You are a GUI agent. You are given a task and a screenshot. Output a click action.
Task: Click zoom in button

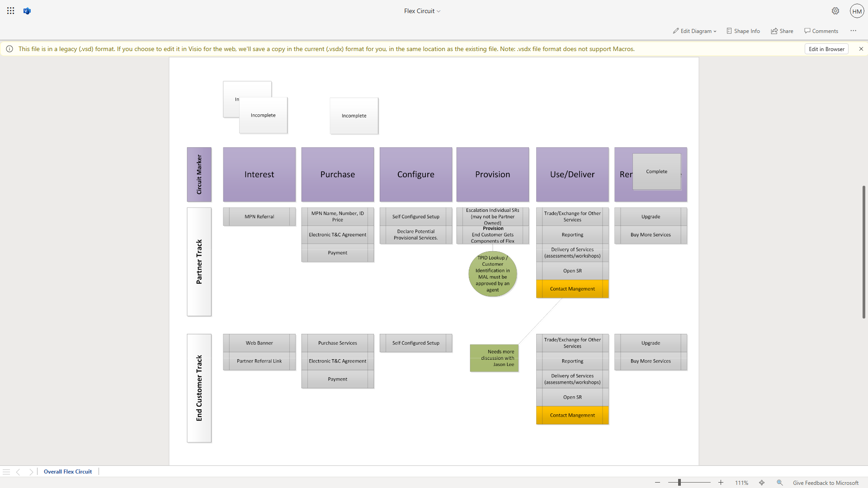click(720, 483)
